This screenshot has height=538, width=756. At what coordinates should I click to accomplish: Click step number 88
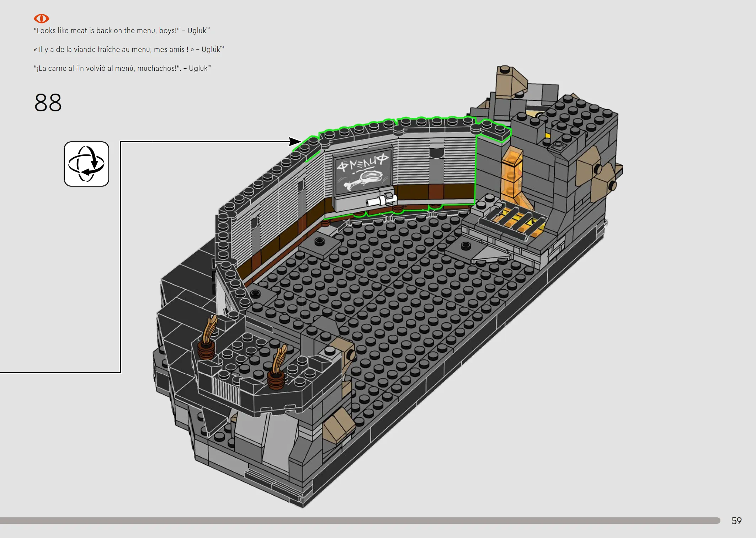point(48,103)
